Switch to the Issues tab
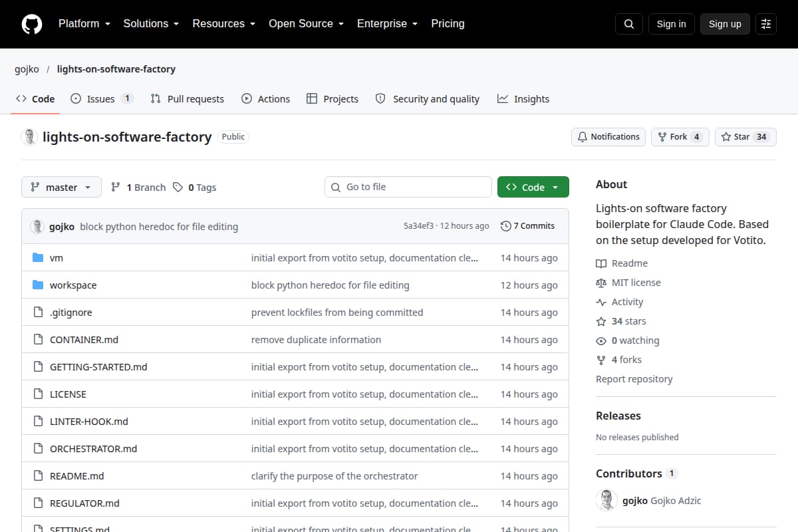This screenshot has height=532, width=798. coord(102,99)
